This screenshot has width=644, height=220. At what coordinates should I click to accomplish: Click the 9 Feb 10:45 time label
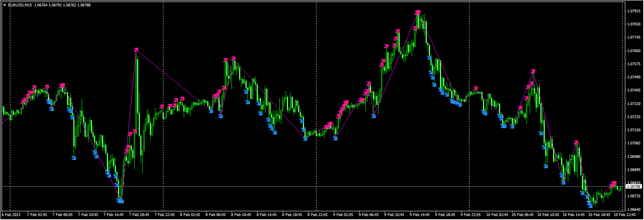[394, 215]
